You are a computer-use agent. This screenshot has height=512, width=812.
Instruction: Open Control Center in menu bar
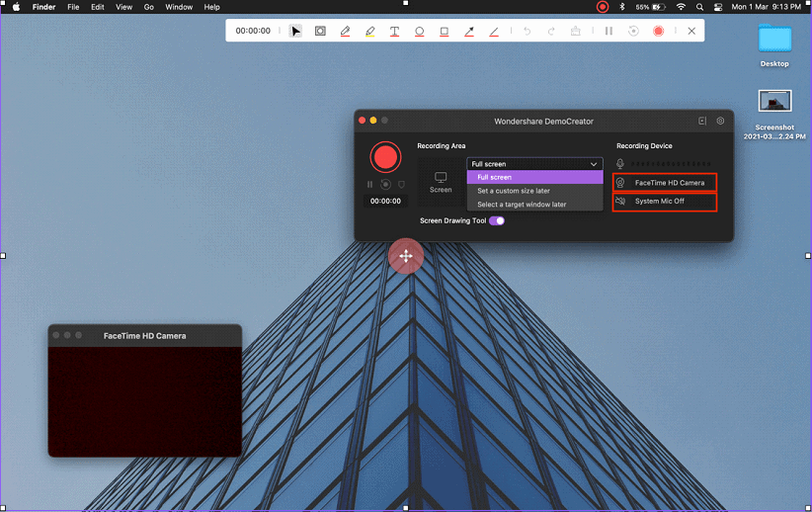coord(718,7)
